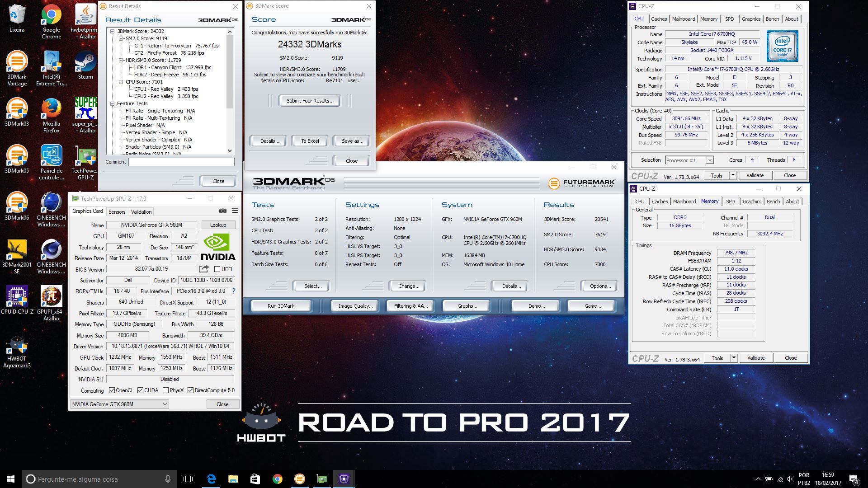Image resolution: width=868 pixels, height=488 pixels.
Task: Open Tools dropdown arrow in upper CPU-Z
Action: tap(733, 175)
